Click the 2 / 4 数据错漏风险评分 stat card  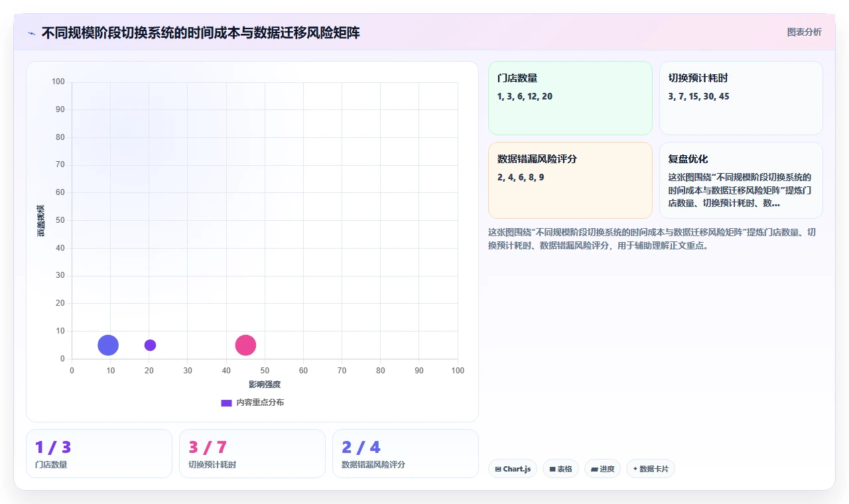[405, 454]
